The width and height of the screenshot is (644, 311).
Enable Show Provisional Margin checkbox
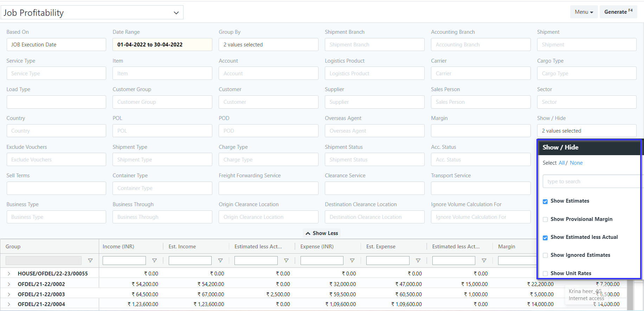pyautogui.click(x=545, y=220)
